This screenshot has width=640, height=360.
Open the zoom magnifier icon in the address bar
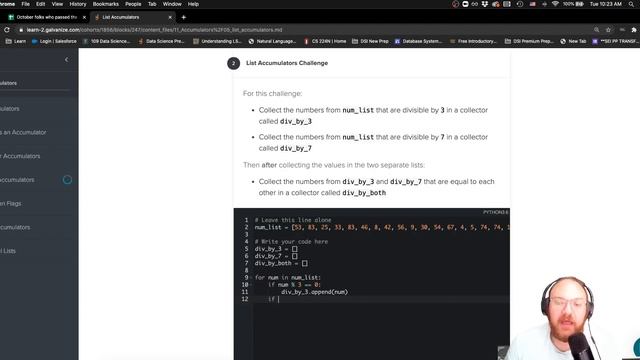pyautogui.click(x=596, y=30)
